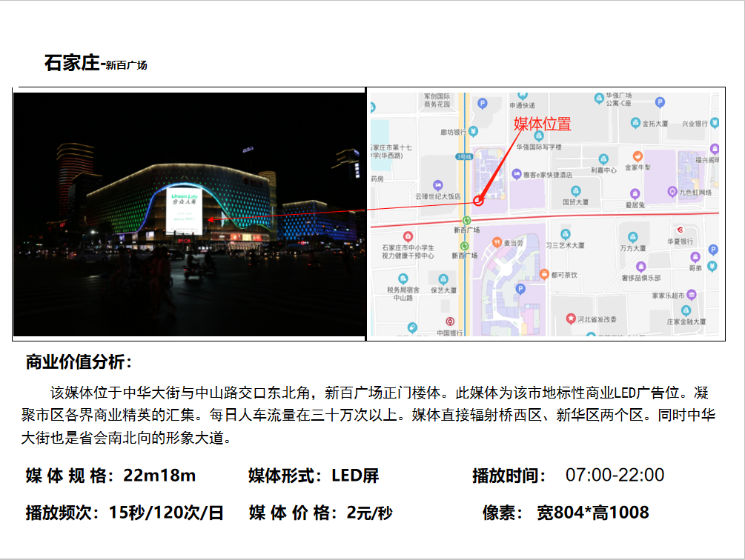Screen dimensions: 745x560
Task: Select the 麦当劳 restaurant icon
Action: pyautogui.click(x=497, y=242)
